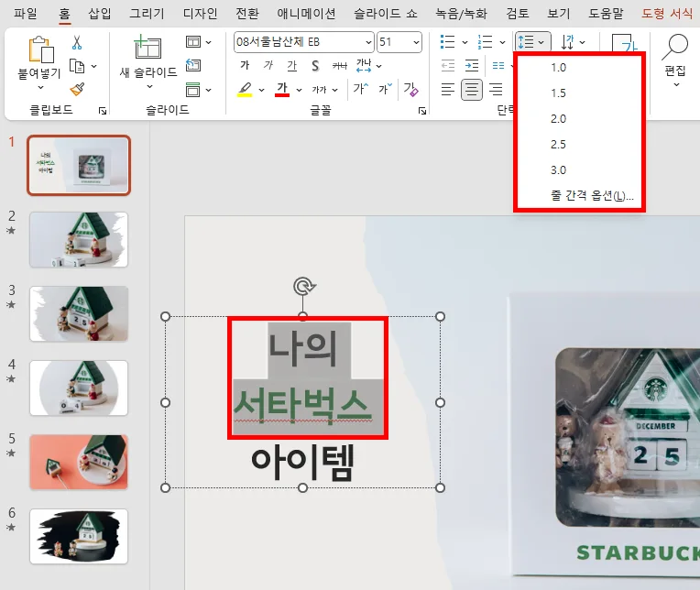Screen dimensions: 700x590
Task: Switch to the Slide Show (슬라이드 쇼) tab
Action: pos(385,14)
